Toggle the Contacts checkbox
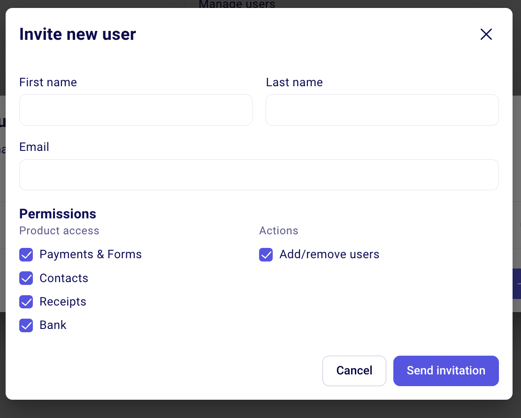 click(x=26, y=278)
